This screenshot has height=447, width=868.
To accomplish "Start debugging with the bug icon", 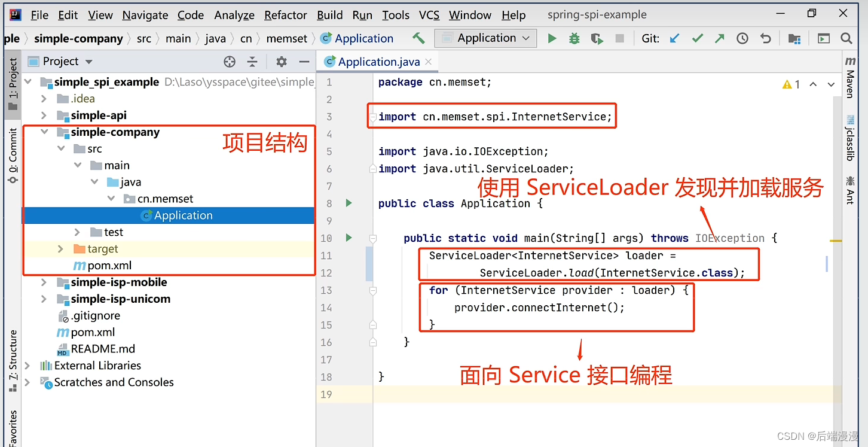I will tap(574, 38).
